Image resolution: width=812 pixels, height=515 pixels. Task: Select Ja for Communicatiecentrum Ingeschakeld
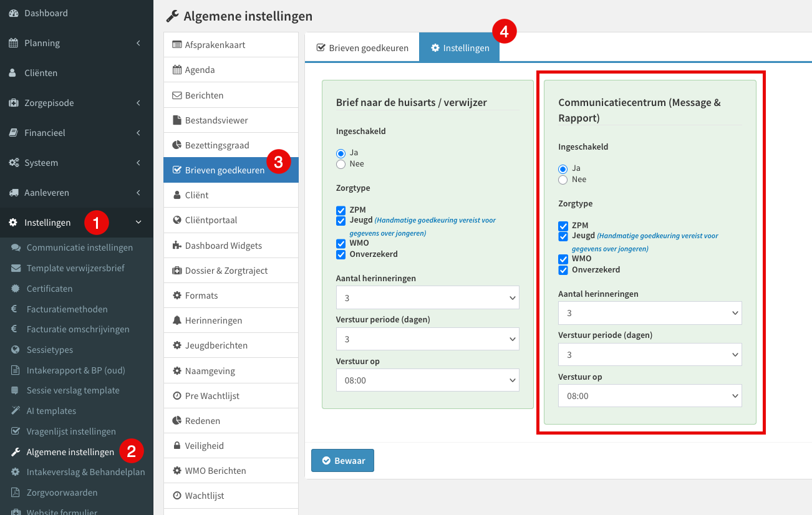tap(563, 168)
